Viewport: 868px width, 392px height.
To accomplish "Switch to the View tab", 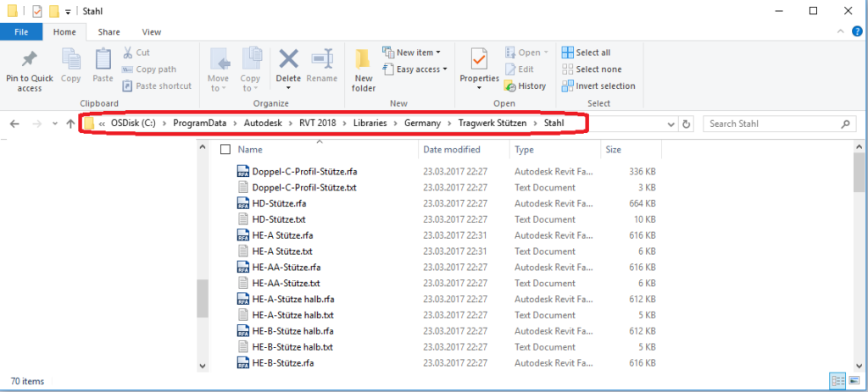I will pyautogui.click(x=152, y=32).
